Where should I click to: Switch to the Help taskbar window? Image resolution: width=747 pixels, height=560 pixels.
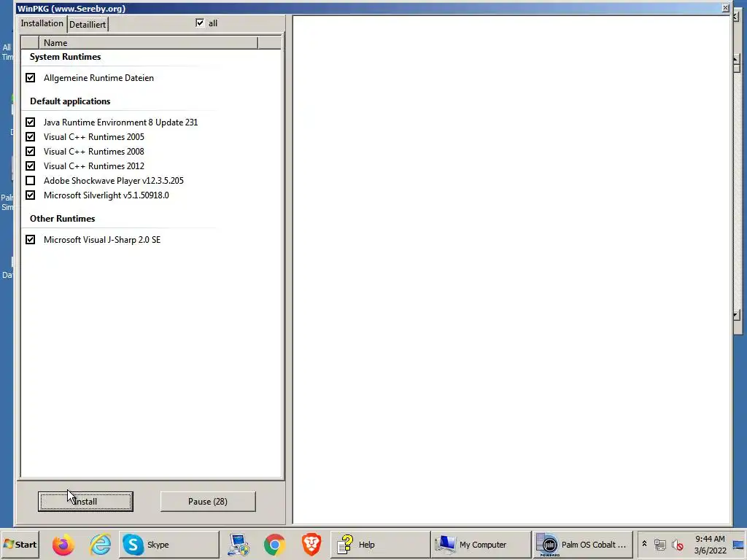[380, 544]
